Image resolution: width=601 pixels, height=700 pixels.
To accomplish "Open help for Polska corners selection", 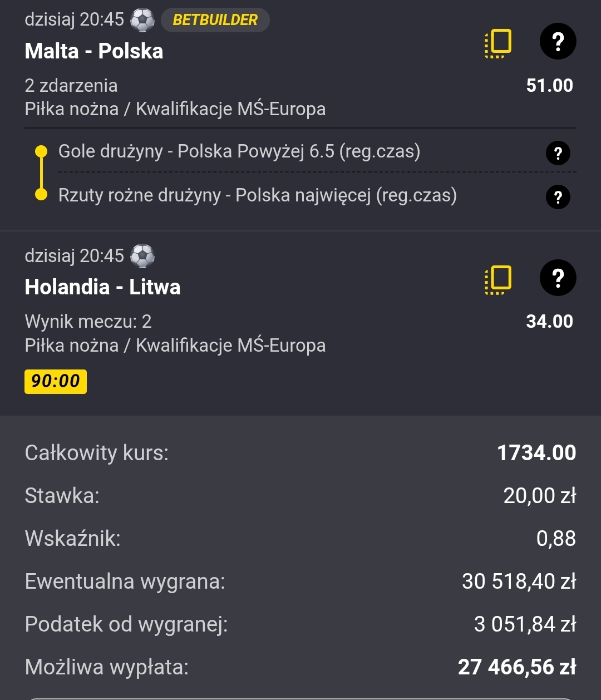I will (558, 197).
